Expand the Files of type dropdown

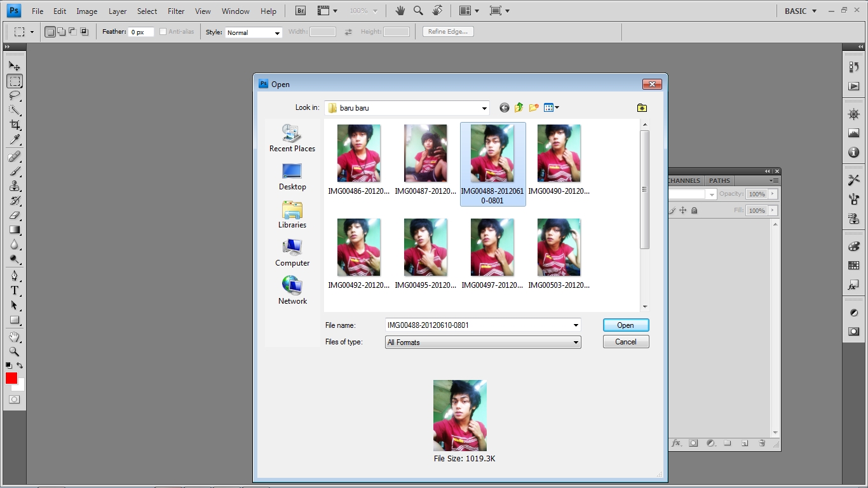tap(575, 342)
